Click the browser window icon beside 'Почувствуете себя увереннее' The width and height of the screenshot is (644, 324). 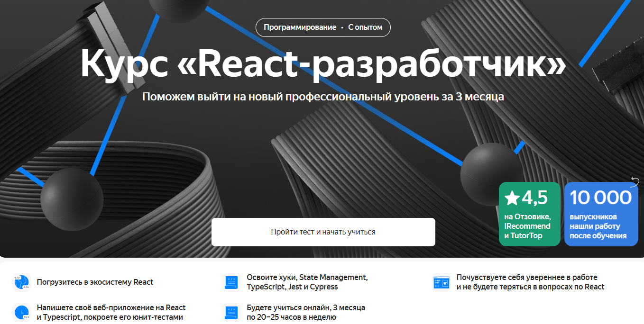[442, 282]
